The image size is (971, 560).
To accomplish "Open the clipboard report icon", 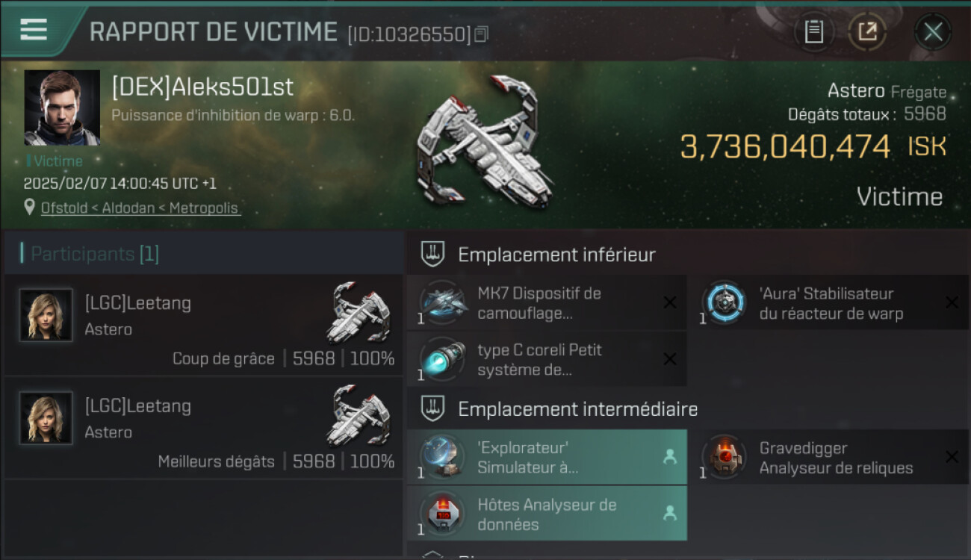I will coord(813,32).
